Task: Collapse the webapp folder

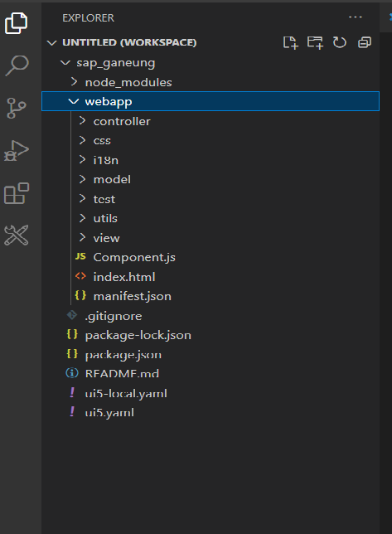Action: 211,101
